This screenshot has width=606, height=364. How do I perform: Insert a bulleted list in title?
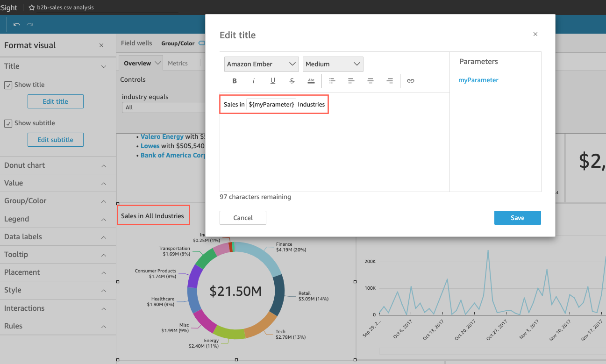point(332,81)
